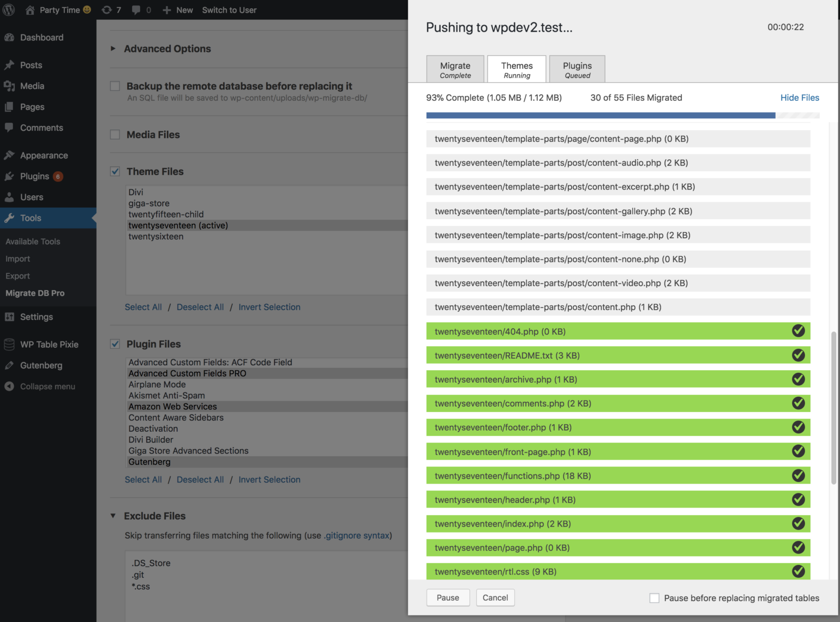
Task: Click the Posts pushpin icon
Action: (9, 65)
